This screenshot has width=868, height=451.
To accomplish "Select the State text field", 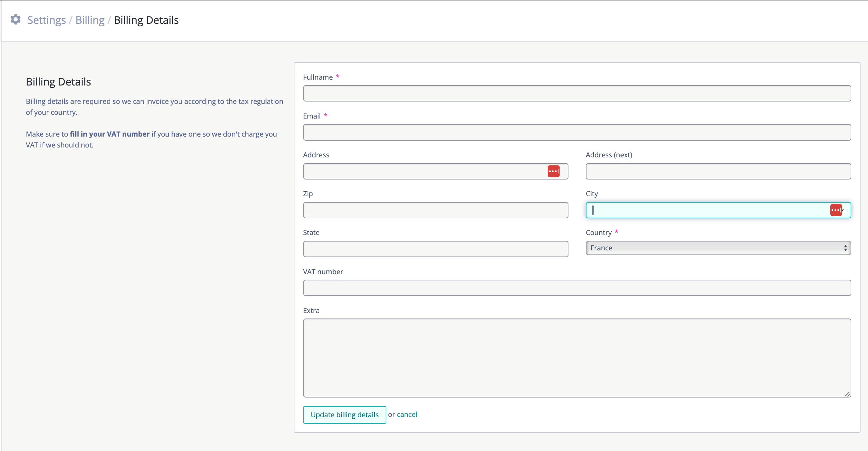I will pyautogui.click(x=435, y=249).
